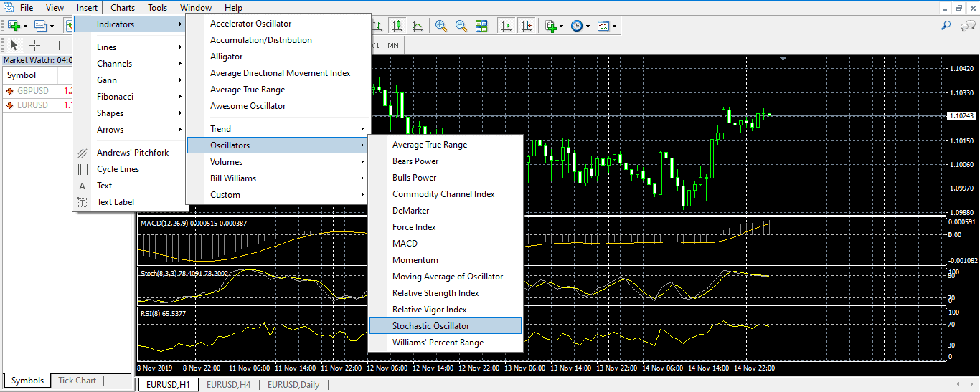Click GBPUSD symbol diamond icon
Image resolution: width=980 pixels, height=392 pixels.
(x=9, y=91)
